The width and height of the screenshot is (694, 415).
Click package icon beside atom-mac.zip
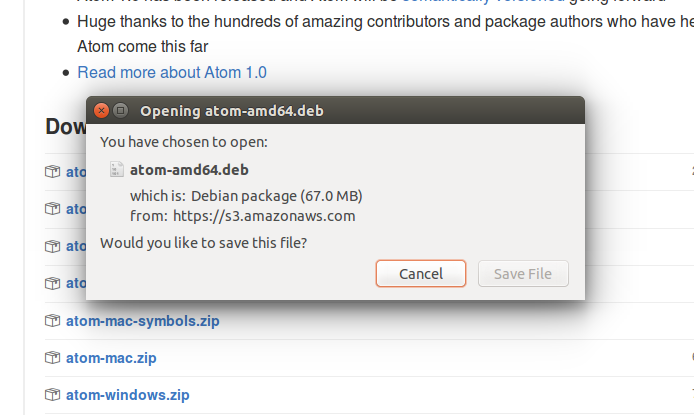click(52, 357)
